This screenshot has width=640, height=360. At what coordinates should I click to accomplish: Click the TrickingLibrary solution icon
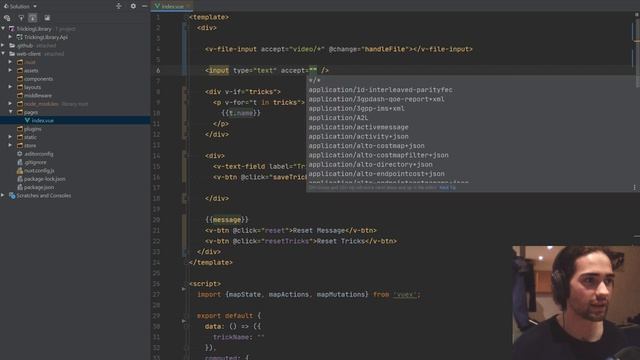(x=12, y=29)
